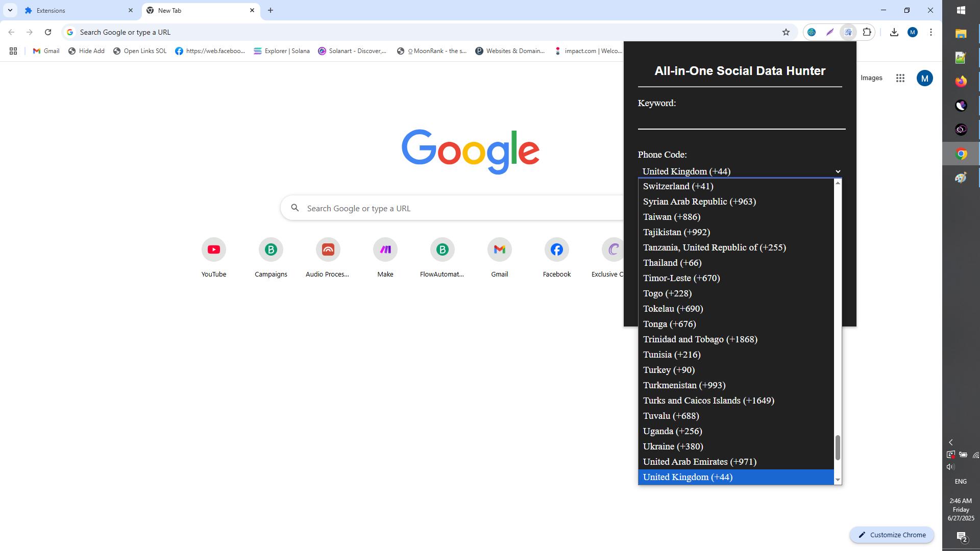
Task: Click the blue M profile avatar
Action: (914, 32)
